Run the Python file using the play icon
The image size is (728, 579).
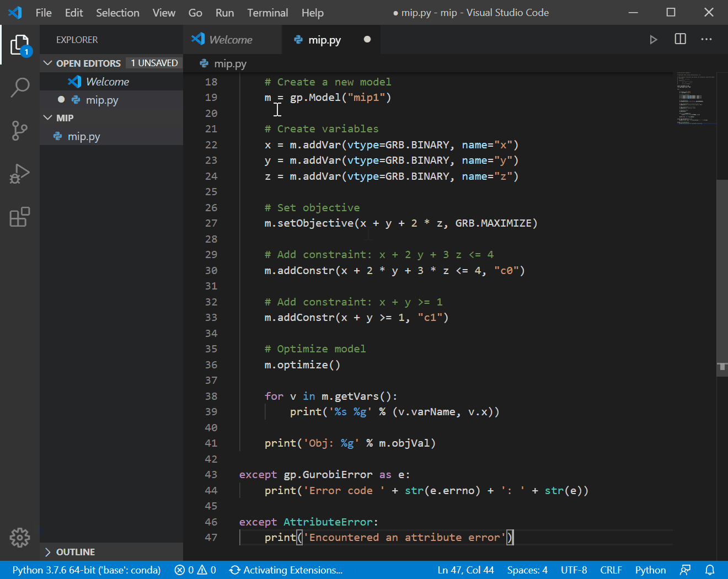click(654, 39)
